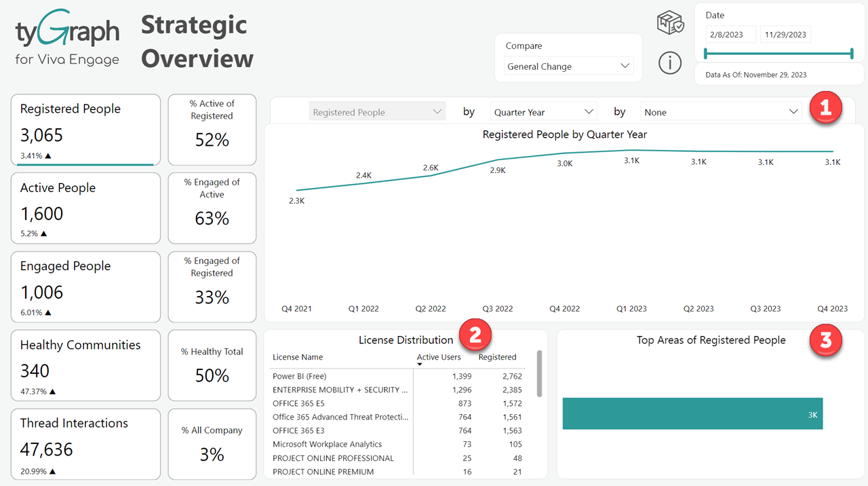Screen dimensions: 868x486
Task: Click the date range slider's left handle
Action: [707, 54]
